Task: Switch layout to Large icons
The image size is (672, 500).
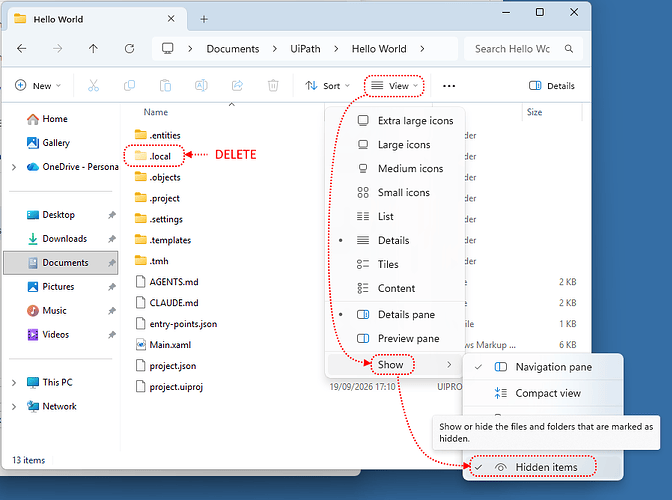Action: tap(395, 145)
